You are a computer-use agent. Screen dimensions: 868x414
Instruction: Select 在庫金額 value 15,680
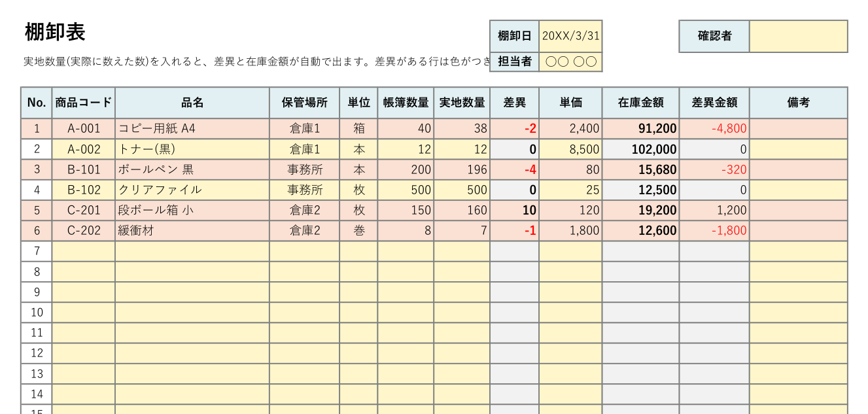[641, 169]
